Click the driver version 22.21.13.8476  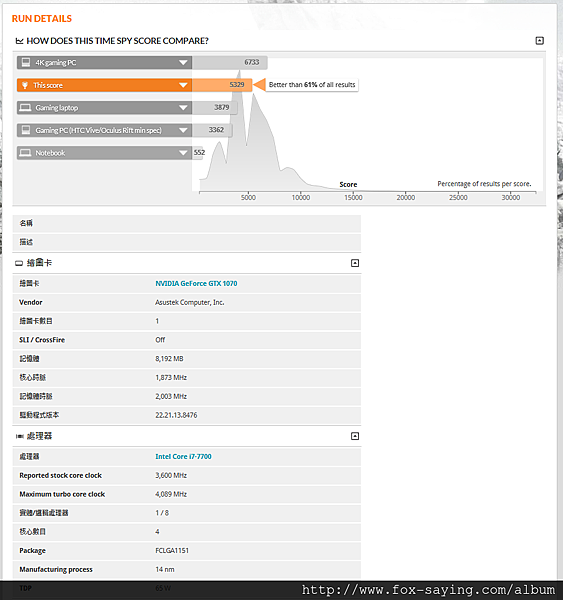point(176,415)
